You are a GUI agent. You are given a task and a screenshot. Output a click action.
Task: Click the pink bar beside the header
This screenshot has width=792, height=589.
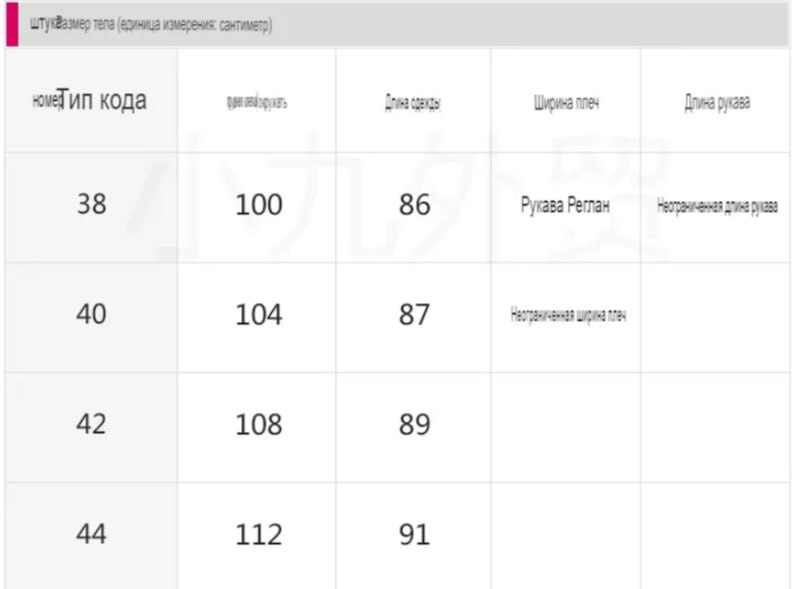pyautogui.click(x=12, y=24)
